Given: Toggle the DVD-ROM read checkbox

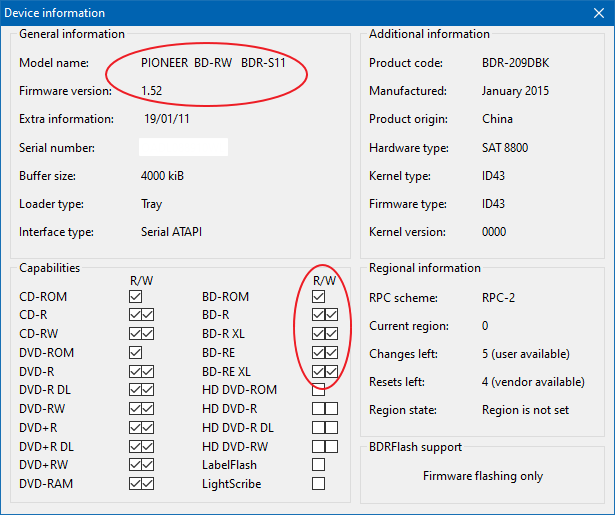Looking at the screenshot, I should [135, 352].
